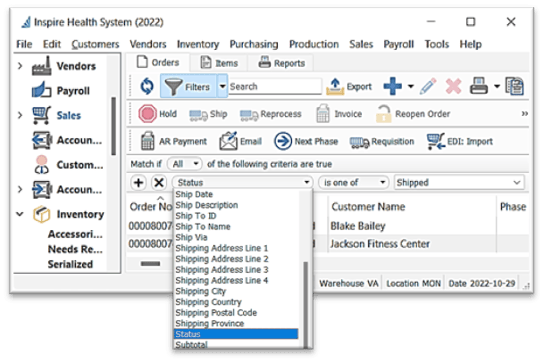Select Ship Via in the dropdown list

[236, 237]
